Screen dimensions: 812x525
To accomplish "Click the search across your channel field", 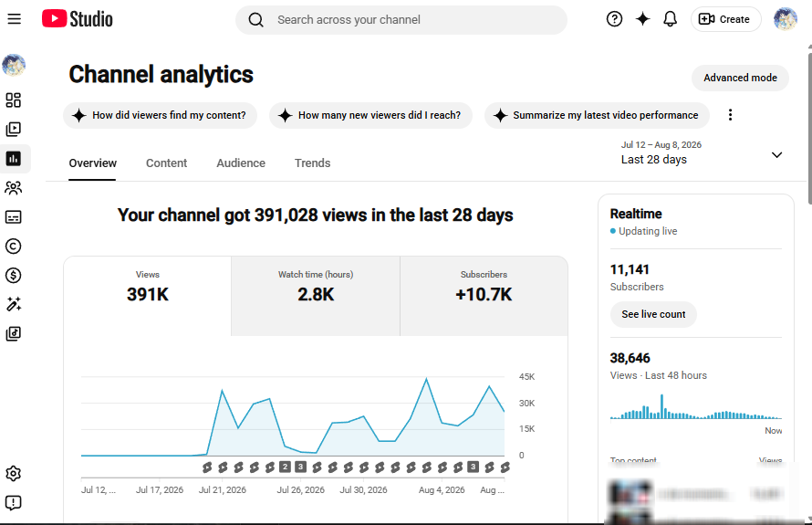I will click(401, 20).
